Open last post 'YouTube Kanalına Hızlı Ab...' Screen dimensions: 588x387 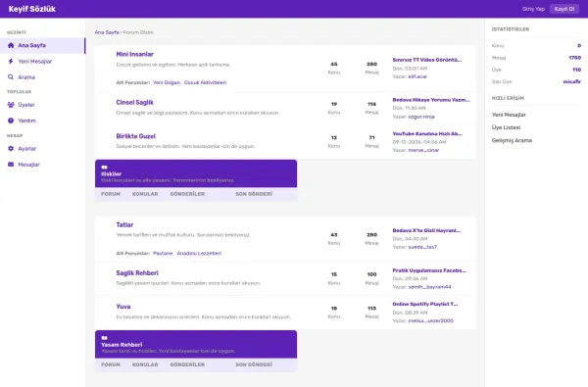(x=427, y=133)
